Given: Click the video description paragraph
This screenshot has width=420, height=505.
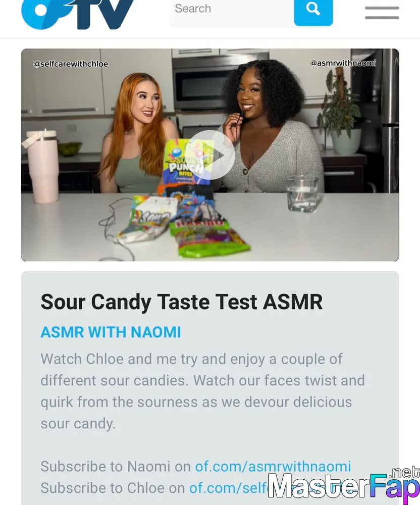Looking at the screenshot, I should tap(203, 391).
